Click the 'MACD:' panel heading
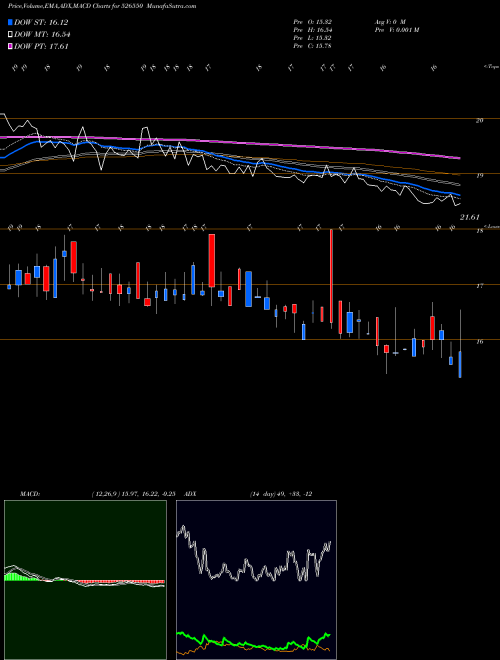 pyautogui.click(x=30, y=494)
